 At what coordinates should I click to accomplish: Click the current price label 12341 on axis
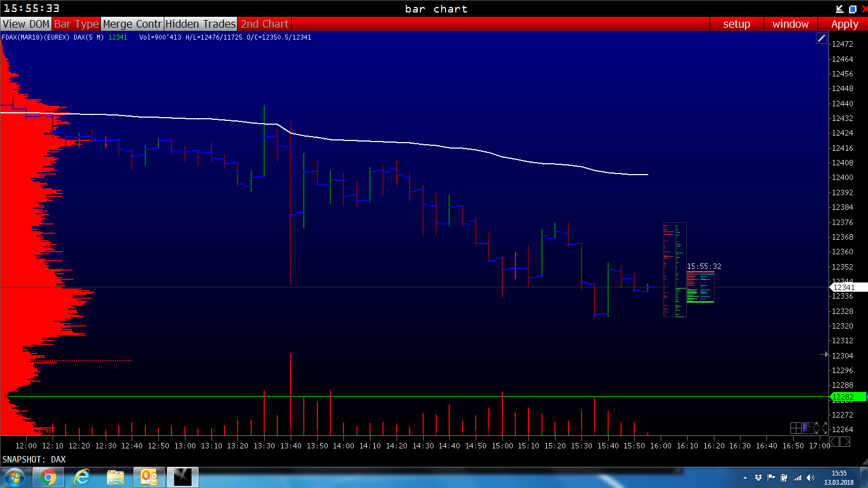tap(848, 287)
